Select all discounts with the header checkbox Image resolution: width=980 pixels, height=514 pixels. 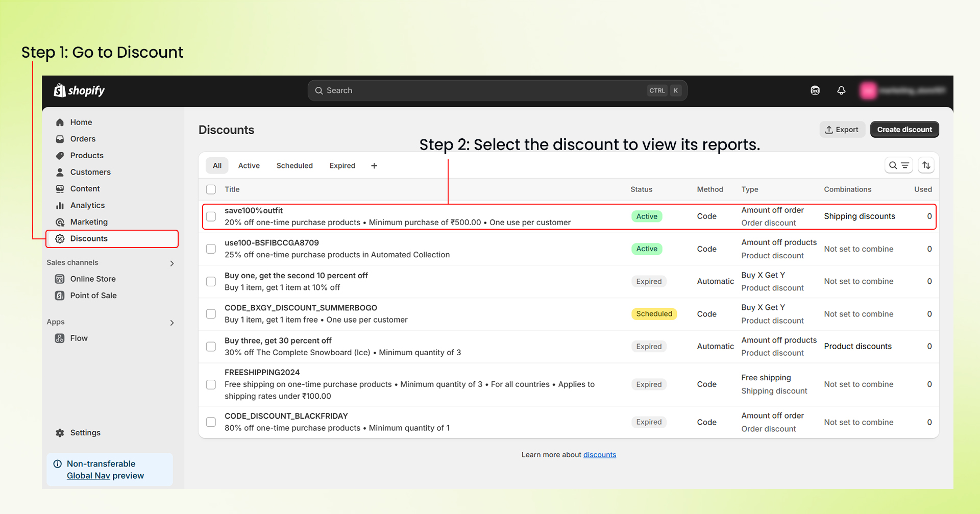pyautogui.click(x=211, y=189)
